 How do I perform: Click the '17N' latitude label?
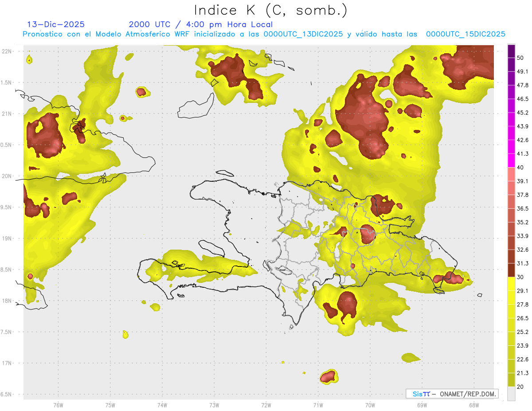tap(7, 364)
